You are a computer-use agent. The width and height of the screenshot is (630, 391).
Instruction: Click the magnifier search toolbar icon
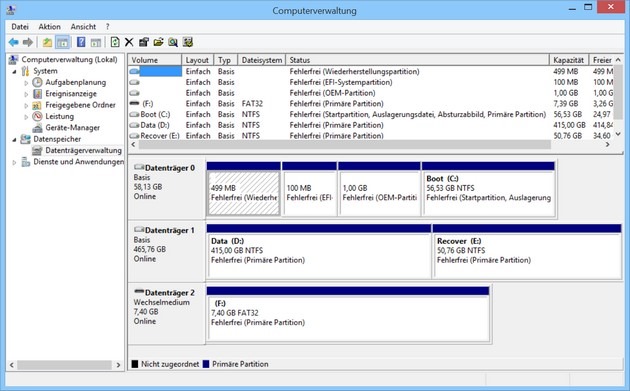[x=173, y=42]
